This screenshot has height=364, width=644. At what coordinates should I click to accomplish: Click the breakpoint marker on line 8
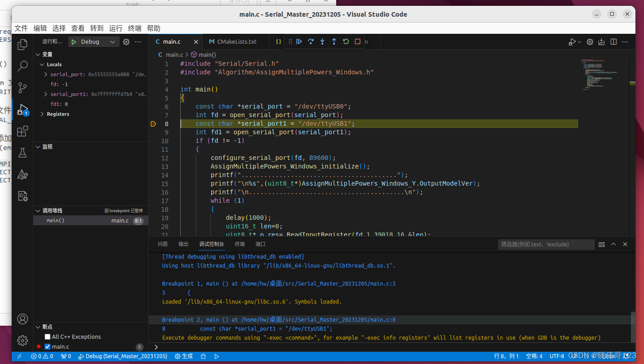[153, 123]
